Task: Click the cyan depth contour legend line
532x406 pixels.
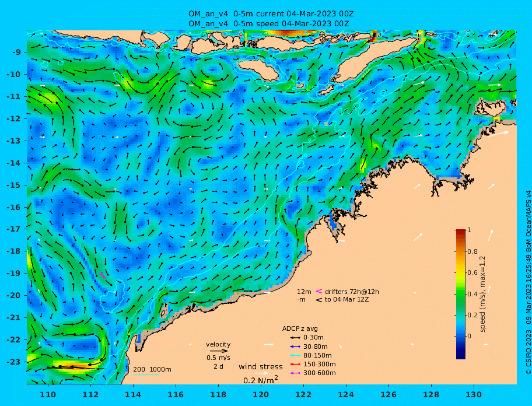Action: click(x=146, y=374)
